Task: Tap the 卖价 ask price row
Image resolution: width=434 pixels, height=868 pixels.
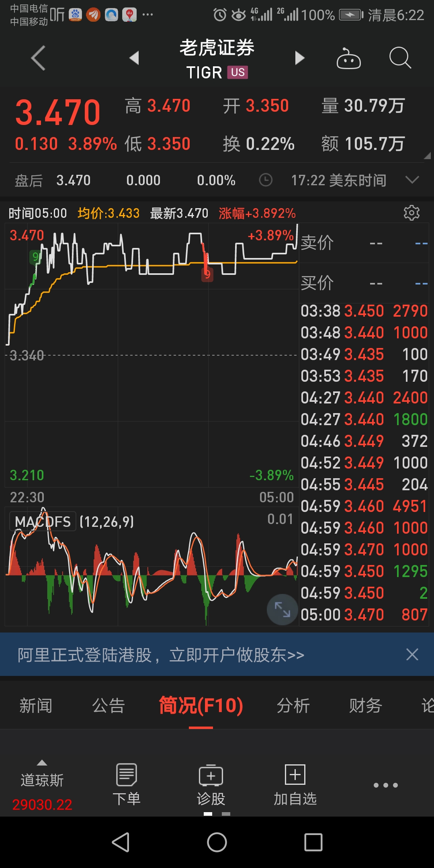Action: click(x=364, y=243)
